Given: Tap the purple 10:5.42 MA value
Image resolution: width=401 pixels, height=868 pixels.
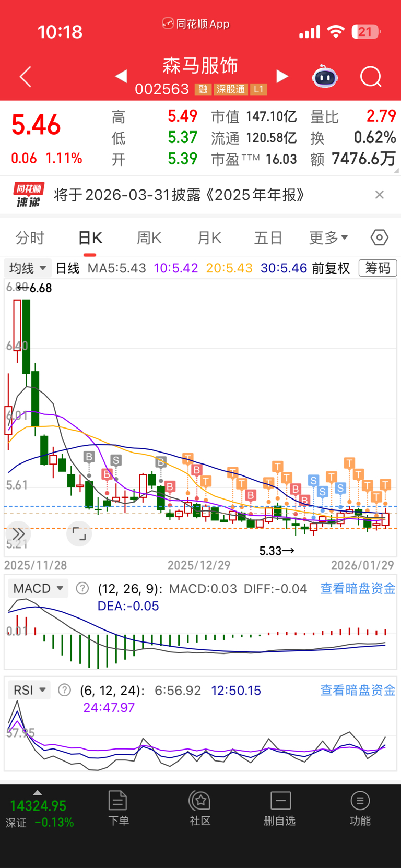Looking at the screenshot, I should [x=176, y=268].
